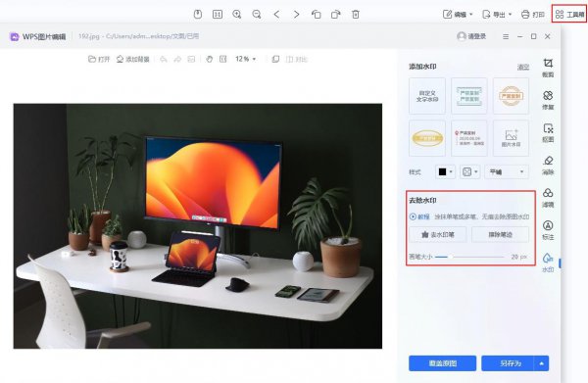Click the zoom in magnifier icon
The width and height of the screenshot is (588, 383).
click(x=237, y=15)
